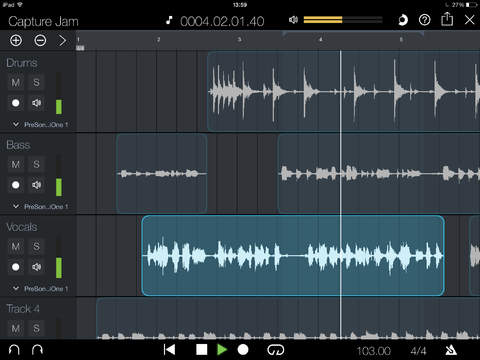Return to start with rewind button
This screenshot has width=480, height=360.
coord(170,350)
